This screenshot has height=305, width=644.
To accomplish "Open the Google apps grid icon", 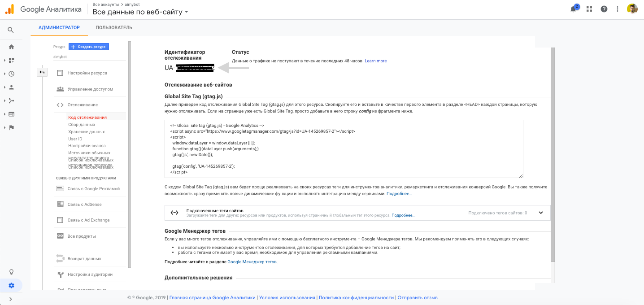I will pyautogui.click(x=589, y=9).
